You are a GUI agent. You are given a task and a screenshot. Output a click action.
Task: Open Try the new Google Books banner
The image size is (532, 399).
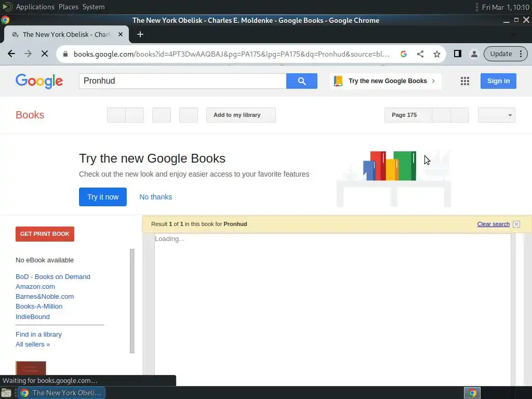[x=385, y=81]
